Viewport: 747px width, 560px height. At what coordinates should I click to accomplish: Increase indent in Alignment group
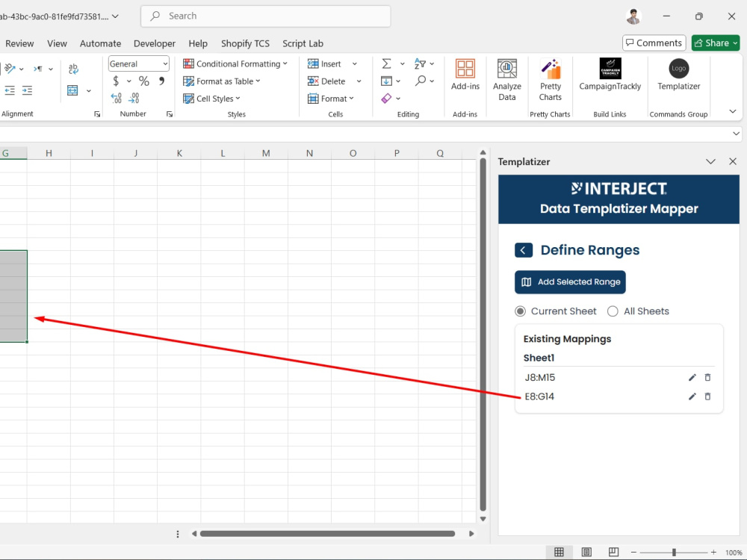click(27, 90)
